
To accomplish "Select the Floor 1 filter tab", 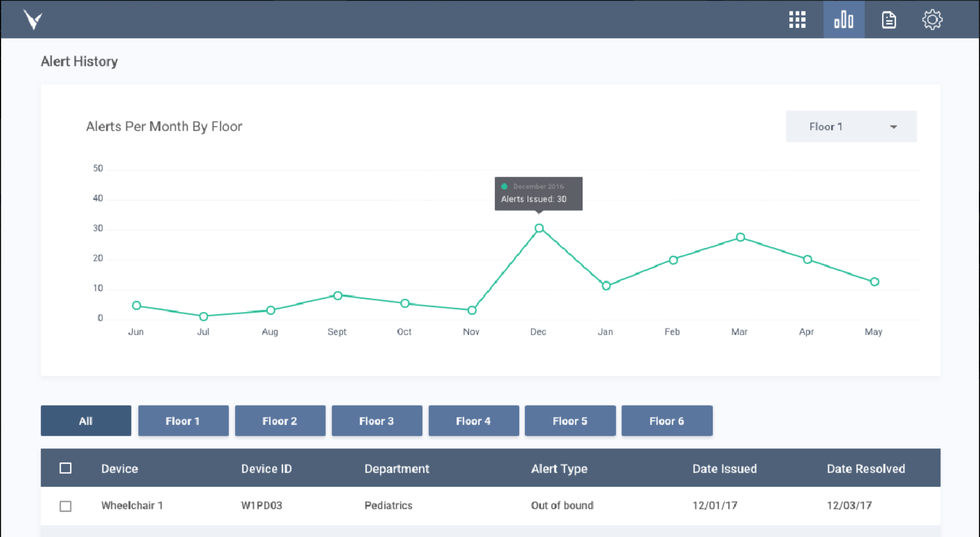I will coord(183,421).
